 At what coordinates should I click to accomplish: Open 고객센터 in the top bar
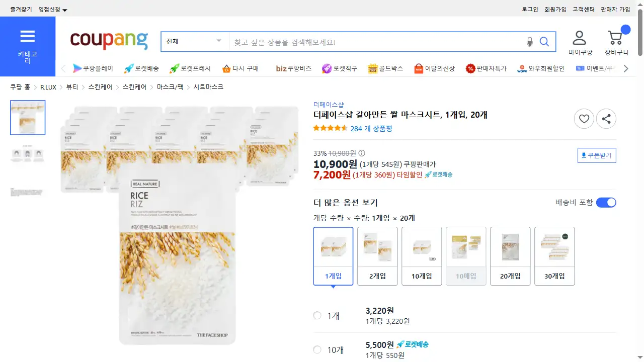pyautogui.click(x=584, y=10)
